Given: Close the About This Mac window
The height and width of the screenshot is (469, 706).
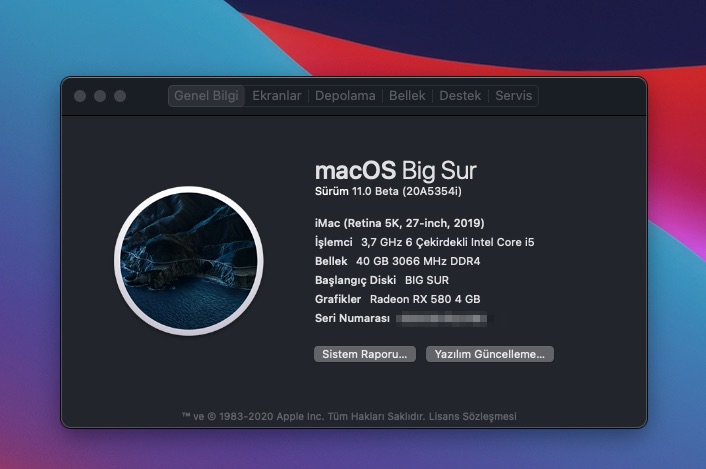Looking at the screenshot, I should [x=80, y=96].
